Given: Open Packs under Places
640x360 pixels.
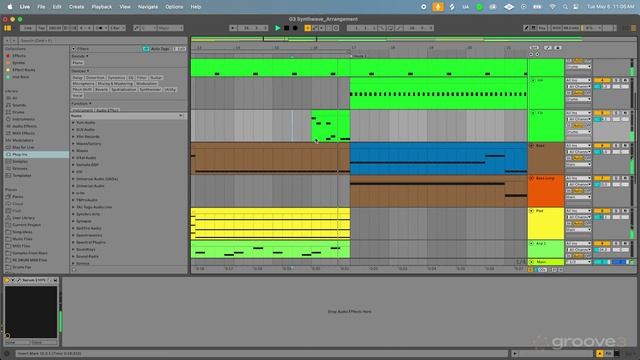Looking at the screenshot, I should (17, 197).
